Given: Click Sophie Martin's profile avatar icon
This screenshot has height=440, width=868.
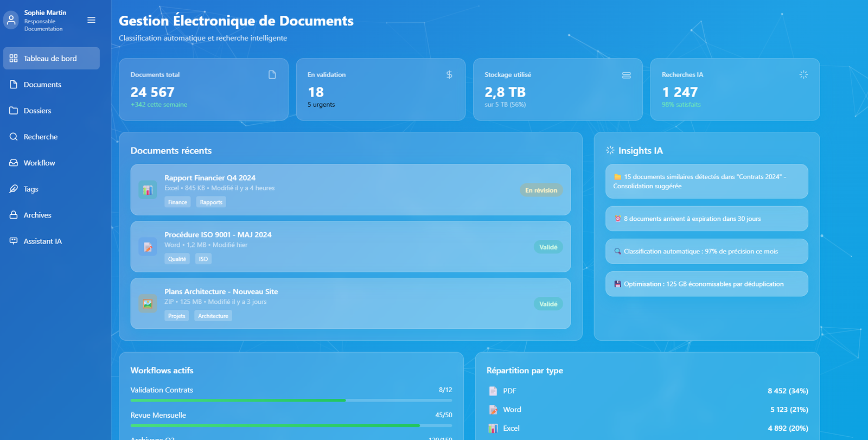Looking at the screenshot, I should (11, 20).
